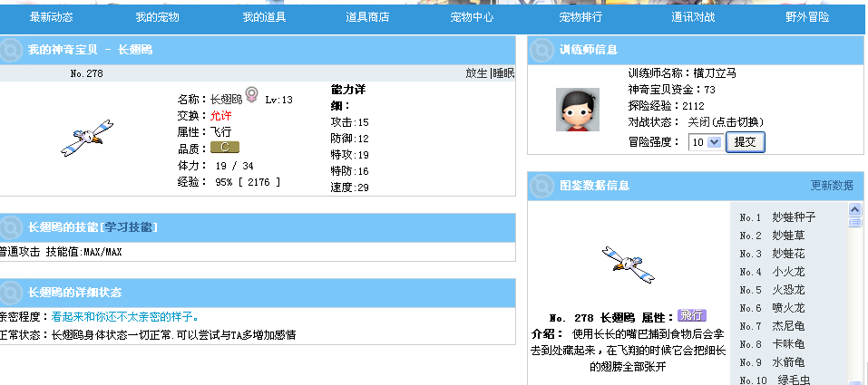Click the 放生 release link
The width and height of the screenshot is (868, 385).
pyautogui.click(x=476, y=73)
